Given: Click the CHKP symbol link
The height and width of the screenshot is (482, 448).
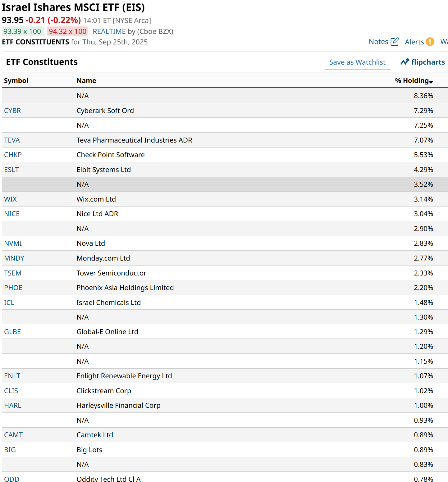Looking at the screenshot, I should (x=13, y=155).
